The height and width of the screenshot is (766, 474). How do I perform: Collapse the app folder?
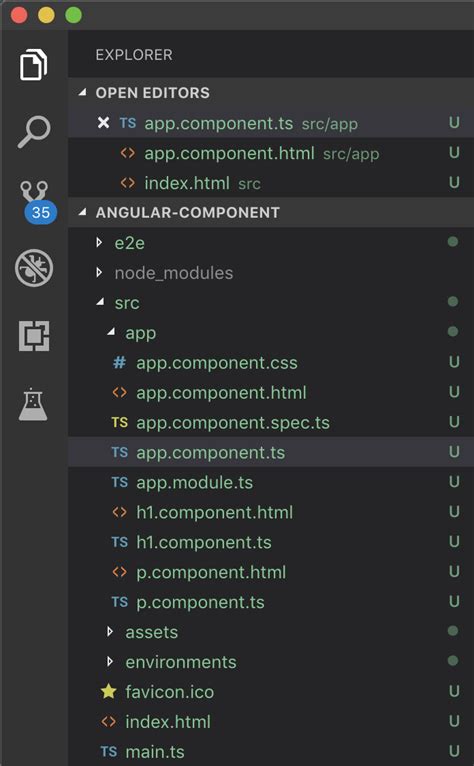click(111, 332)
